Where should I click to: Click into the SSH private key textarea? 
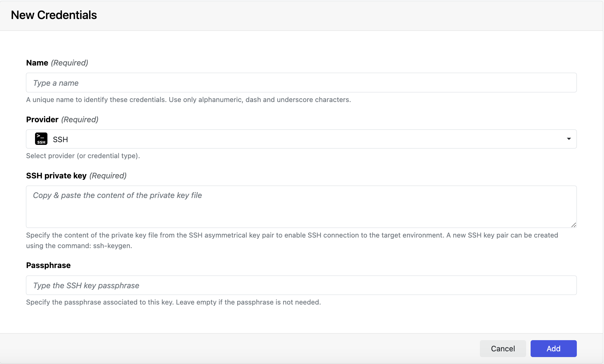click(x=301, y=207)
